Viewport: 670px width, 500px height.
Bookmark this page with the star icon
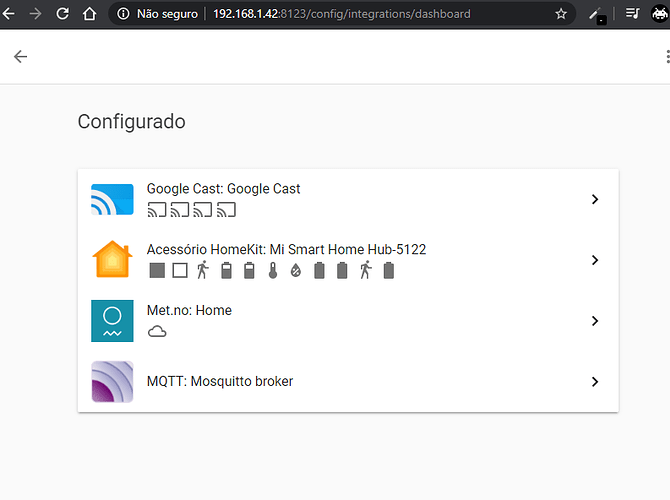[561, 14]
